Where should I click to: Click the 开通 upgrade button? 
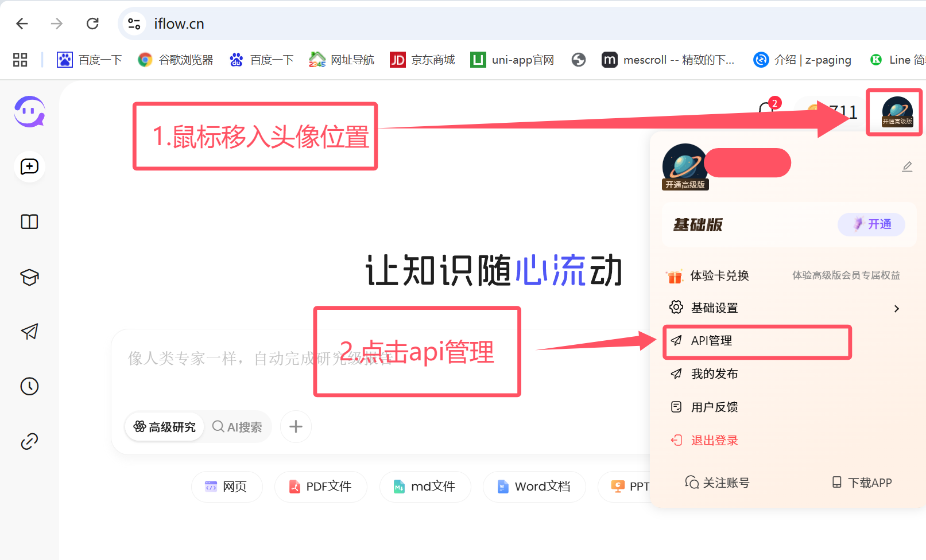(x=871, y=224)
